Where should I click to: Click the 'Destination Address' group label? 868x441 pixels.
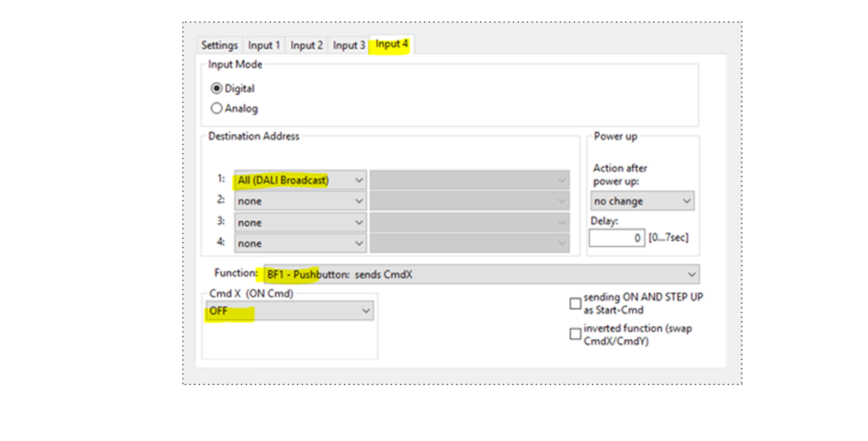pos(254,137)
